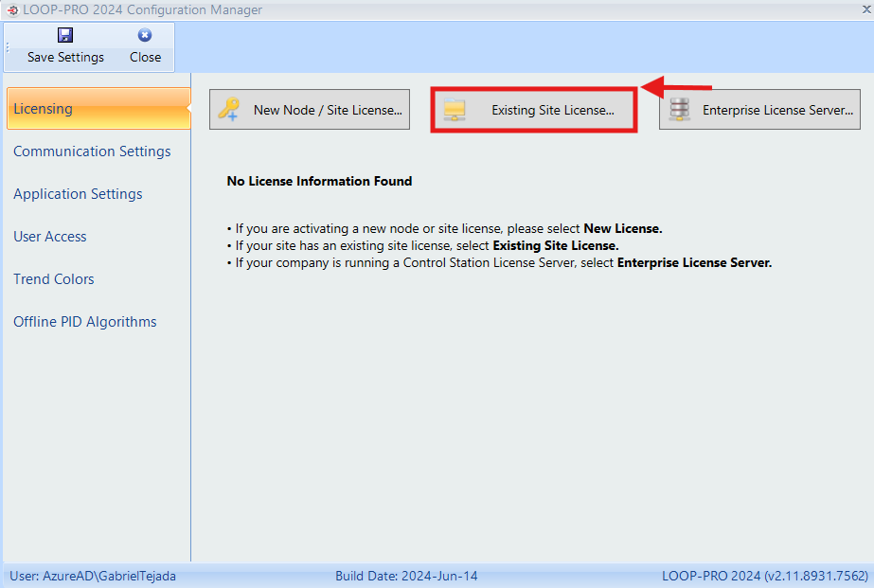Open the Enterprise License Server text
Screen dimensions: 874x588
pos(777,110)
